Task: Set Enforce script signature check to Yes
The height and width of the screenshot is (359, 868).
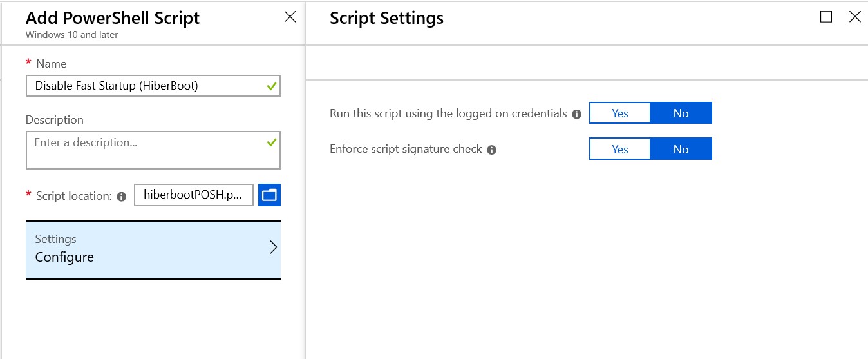Action: pyautogui.click(x=620, y=149)
